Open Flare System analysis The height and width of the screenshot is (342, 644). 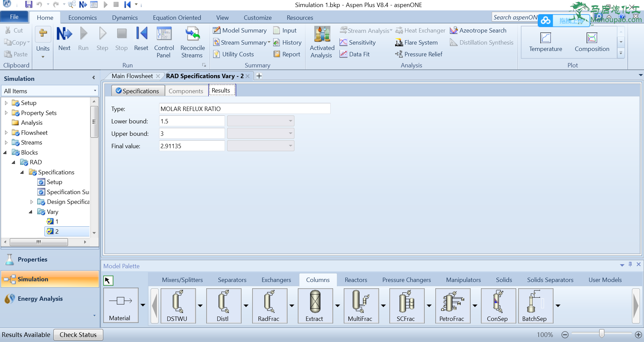[x=416, y=43]
